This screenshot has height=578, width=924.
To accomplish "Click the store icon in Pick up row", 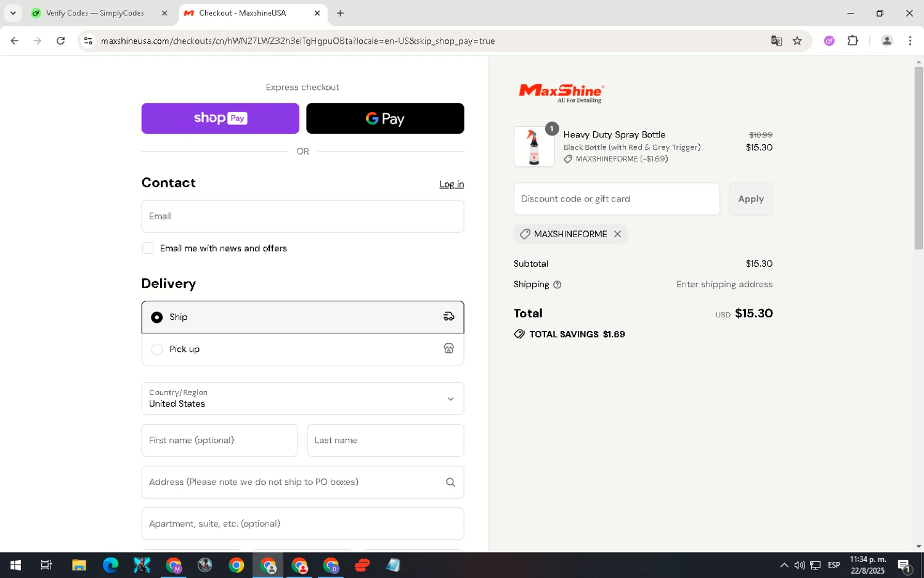I will click(x=448, y=349).
